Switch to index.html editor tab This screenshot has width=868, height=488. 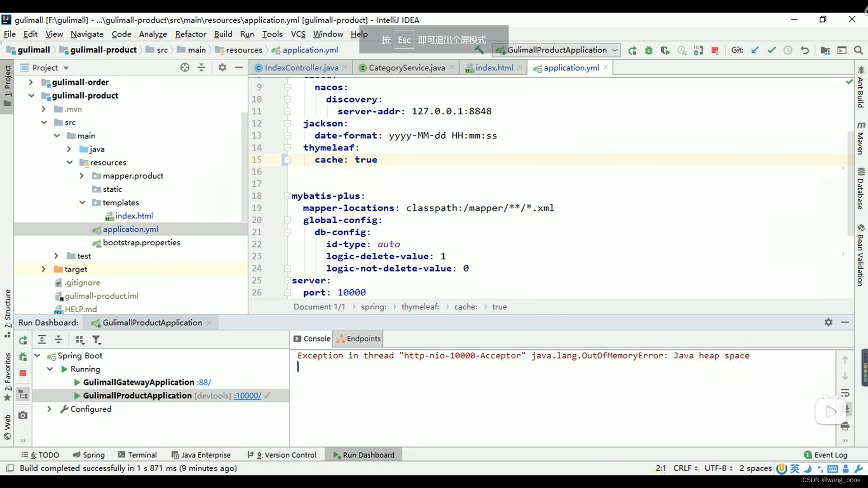click(x=494, y=68)
